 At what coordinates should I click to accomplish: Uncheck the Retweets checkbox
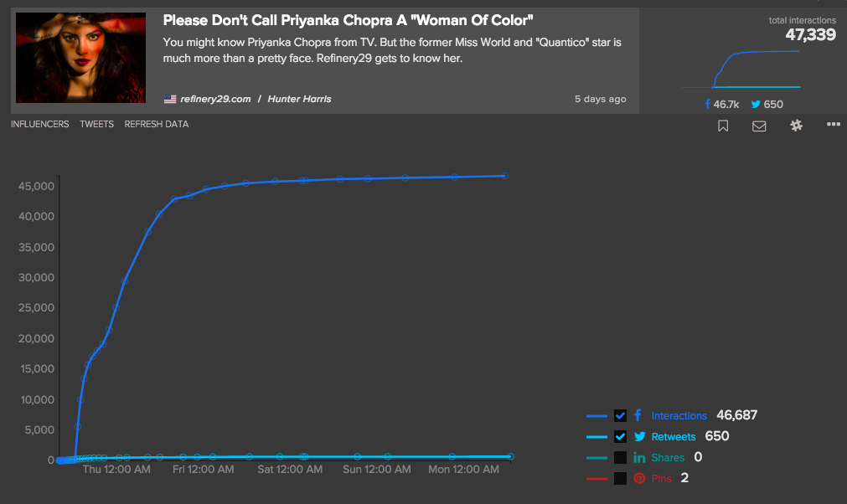click(620, 437)
